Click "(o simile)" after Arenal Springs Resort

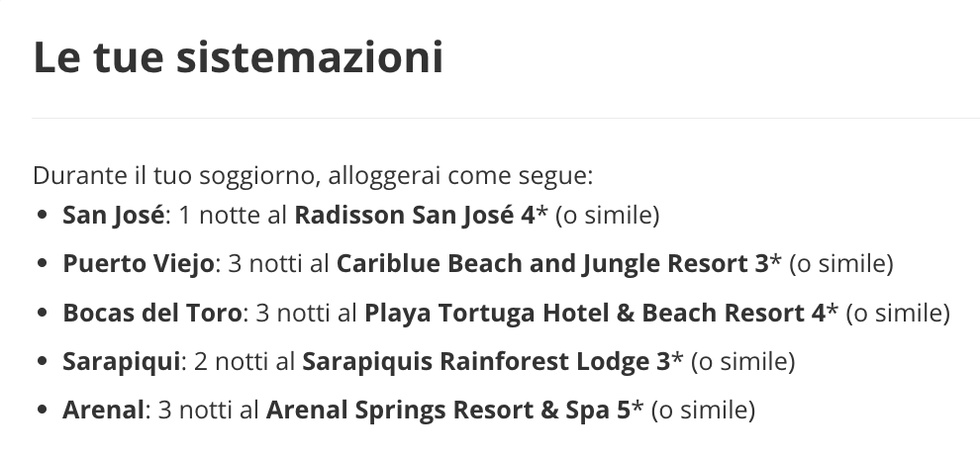[x=703, y=411]
